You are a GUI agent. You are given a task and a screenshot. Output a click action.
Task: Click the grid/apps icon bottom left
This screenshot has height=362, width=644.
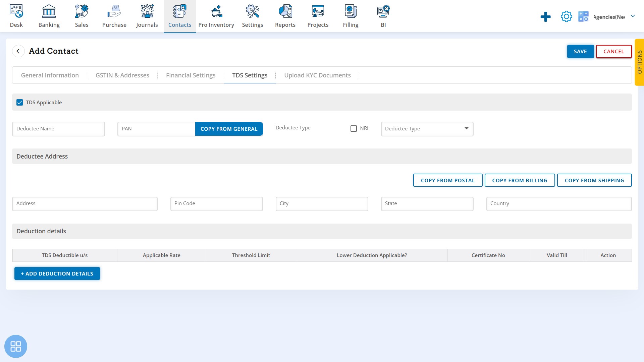coord(16,347)
